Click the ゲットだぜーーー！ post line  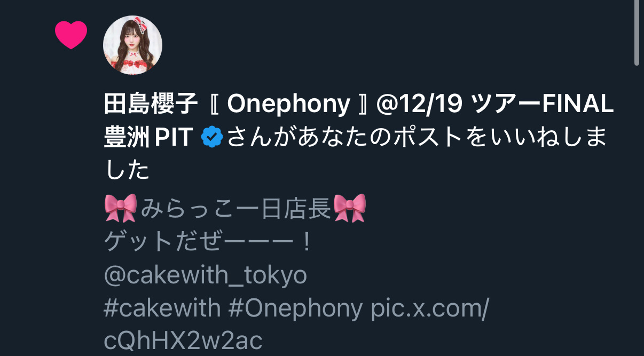(x=208, y=242)
